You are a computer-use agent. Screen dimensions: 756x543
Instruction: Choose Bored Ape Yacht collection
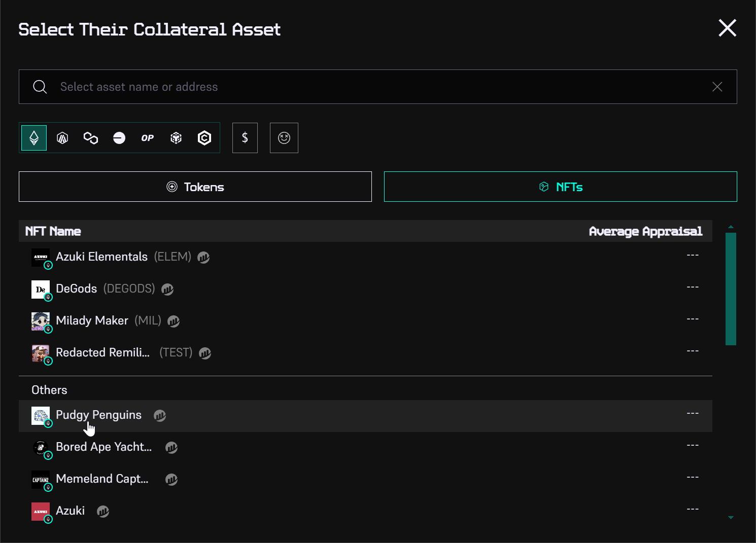104,447
